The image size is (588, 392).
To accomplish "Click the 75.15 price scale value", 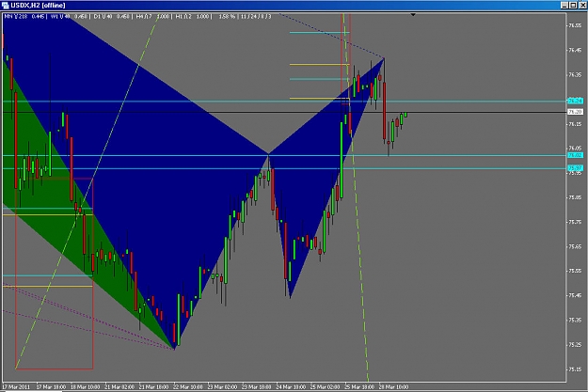I will tap(575, 369).
